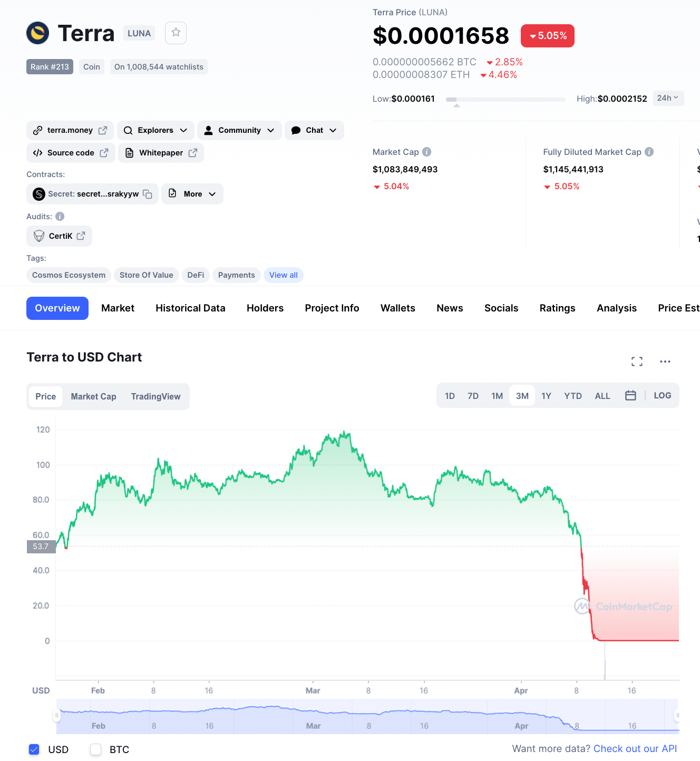Open the Holders tab
Screen dimensions: 700x761
coord(265,308)
